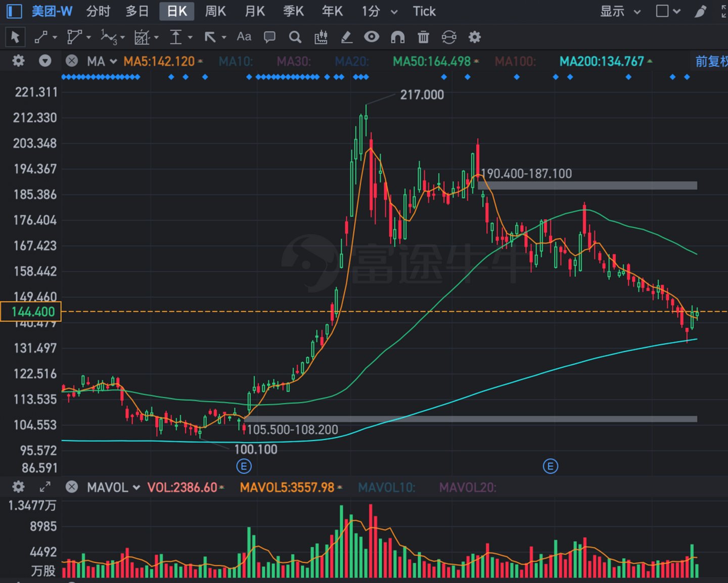Open the MA indicator type dropdown
Image resolution: width=728 pixels, height=583 pixels.
click(102, 62)
